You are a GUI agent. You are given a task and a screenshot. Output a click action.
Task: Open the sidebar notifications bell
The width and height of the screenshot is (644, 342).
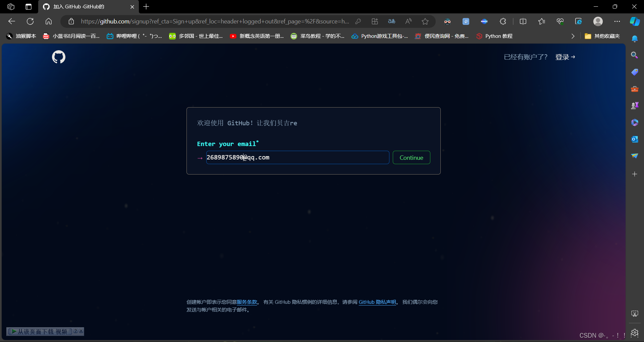click(635, 39)
